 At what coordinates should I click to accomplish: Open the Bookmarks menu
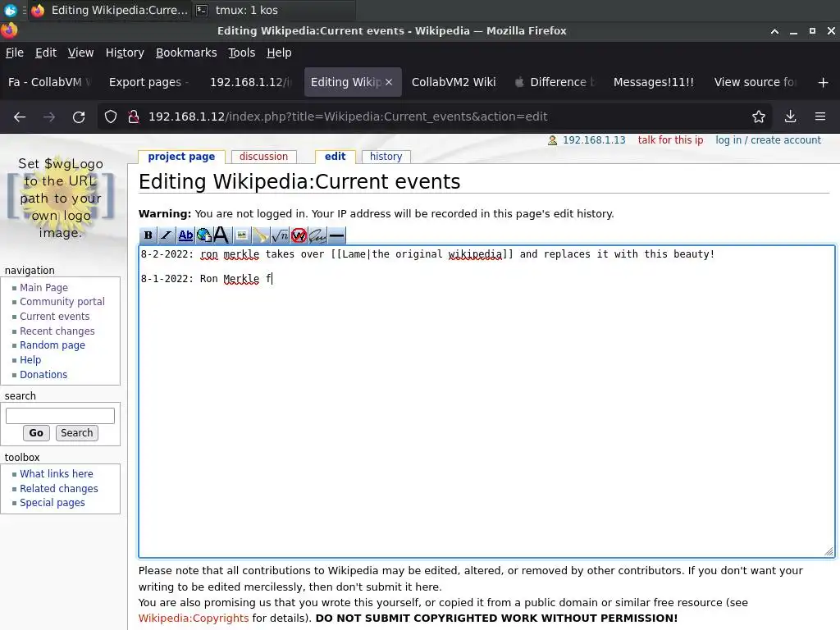tap(186, 52)
